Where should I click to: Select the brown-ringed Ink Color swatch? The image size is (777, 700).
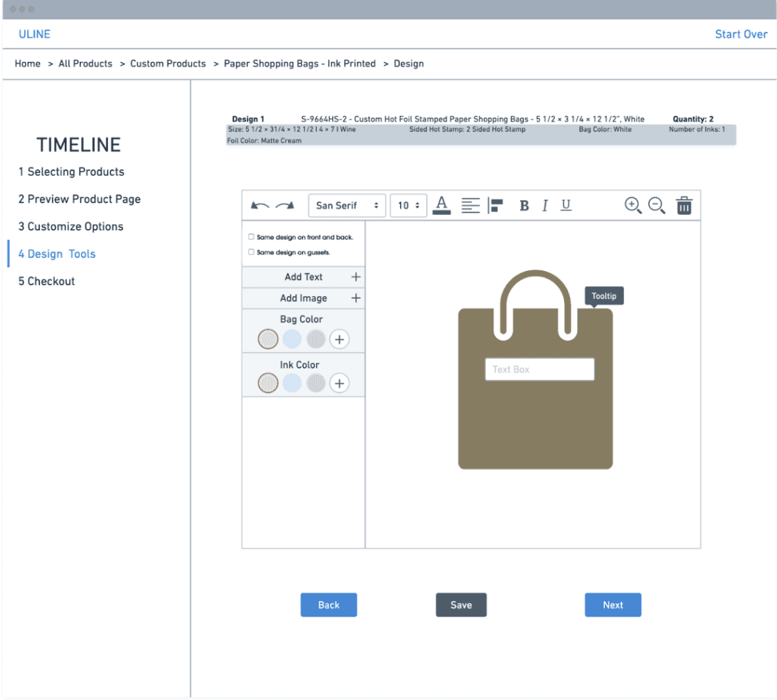coord(268,383)
